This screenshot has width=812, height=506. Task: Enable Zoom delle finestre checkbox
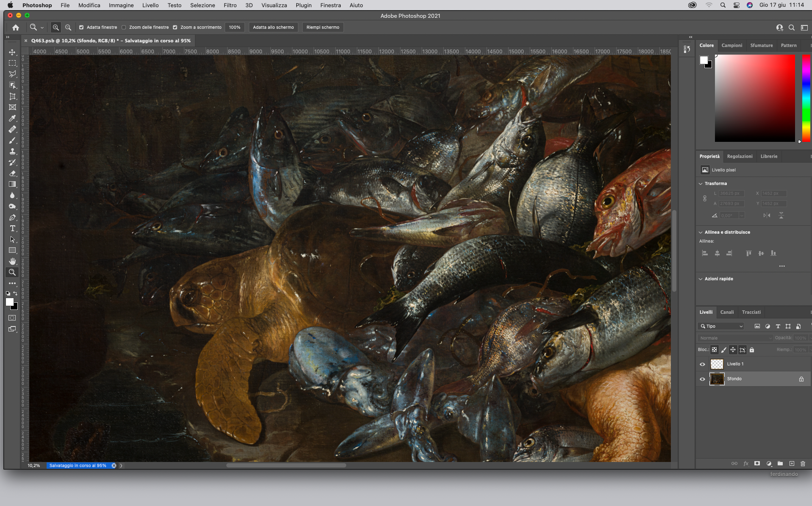(124, 27)
